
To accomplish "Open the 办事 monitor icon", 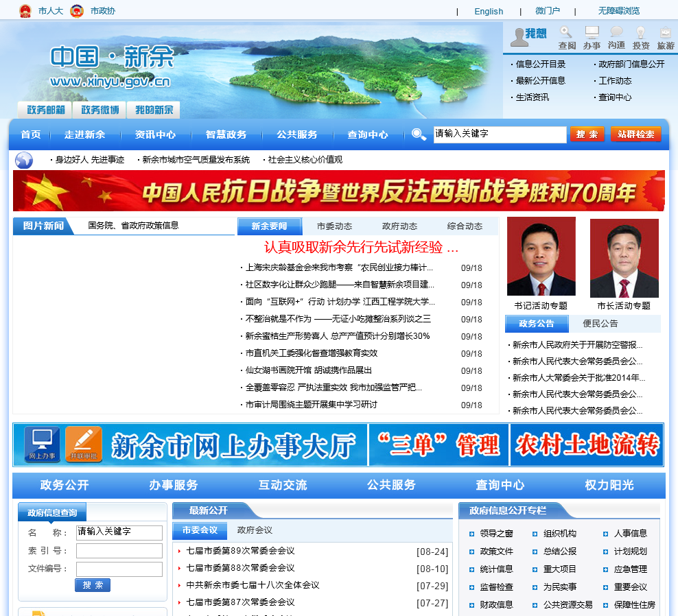I will pos(592,32).
